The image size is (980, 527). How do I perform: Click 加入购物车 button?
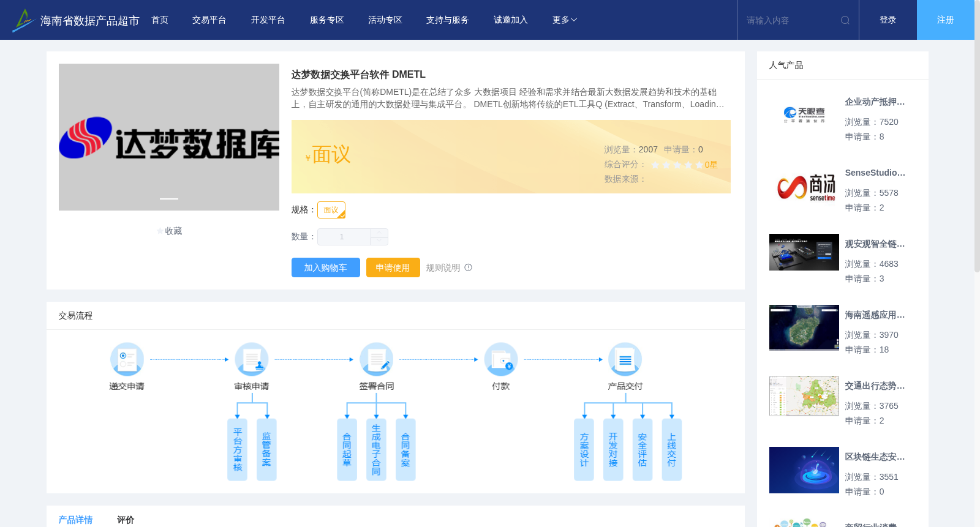(326, 267)
